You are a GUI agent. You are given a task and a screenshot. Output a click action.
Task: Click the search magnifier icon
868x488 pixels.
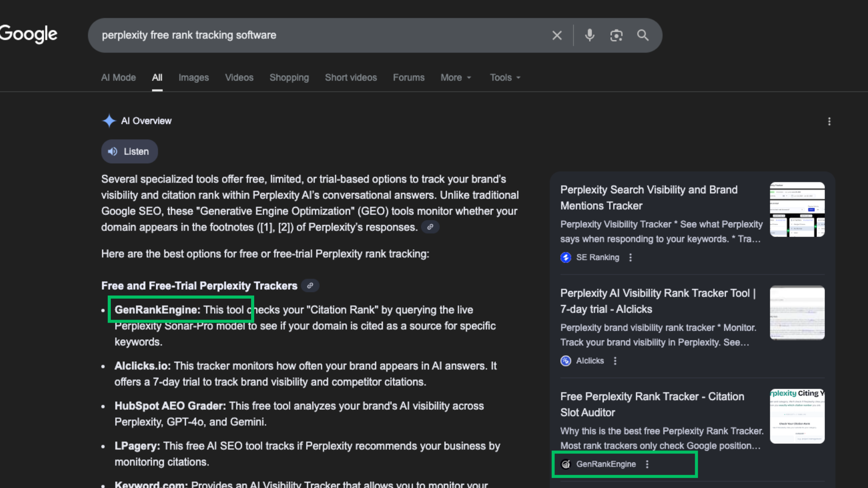(x=642, y=35)
